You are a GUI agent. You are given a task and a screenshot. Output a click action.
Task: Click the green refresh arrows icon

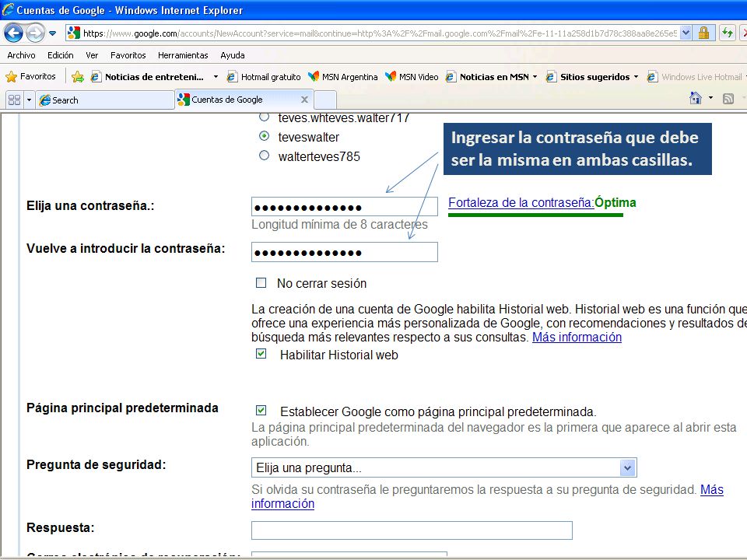tap(727, 33)
